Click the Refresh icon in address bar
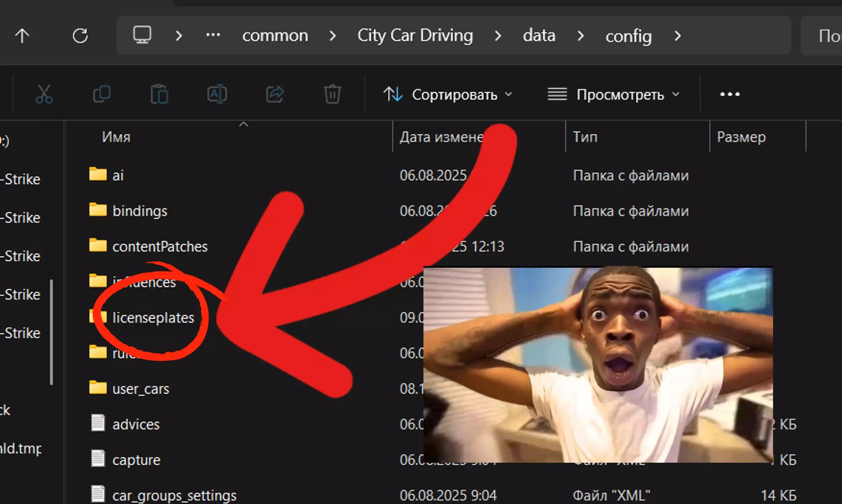This screenshot has height=504, width=842. (80, 36)
